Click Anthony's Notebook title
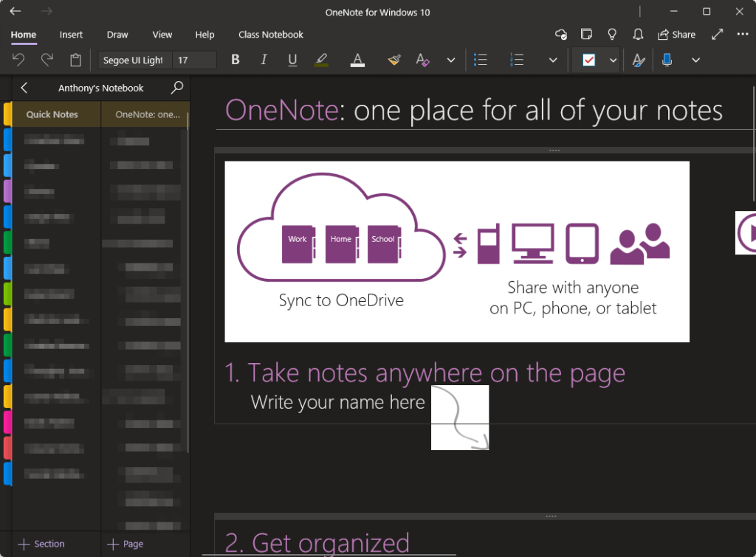 pos(100,89)
